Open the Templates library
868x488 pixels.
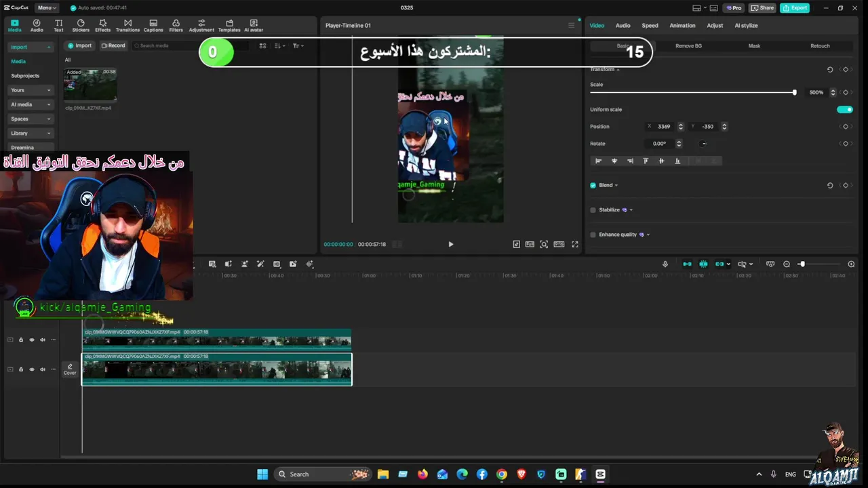[x=229, y=26]
